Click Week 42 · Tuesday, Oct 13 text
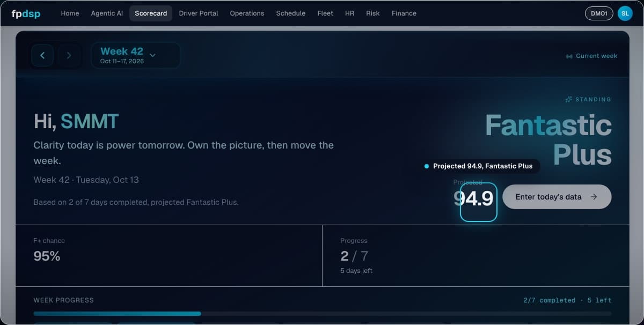644x325 pixels. [86, 180]
